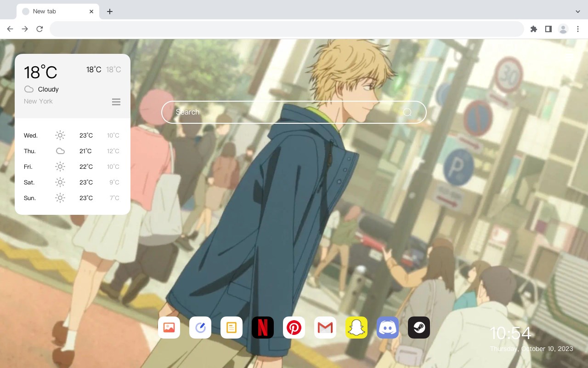Focus the browser address bar
Viewport: 588px width, 368px height.
pos(287,29)
